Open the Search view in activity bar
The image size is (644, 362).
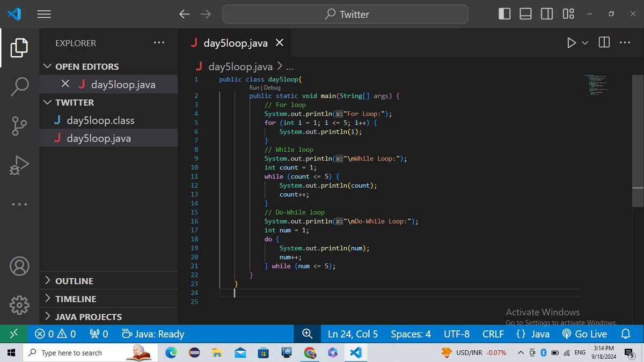(19, 86)
